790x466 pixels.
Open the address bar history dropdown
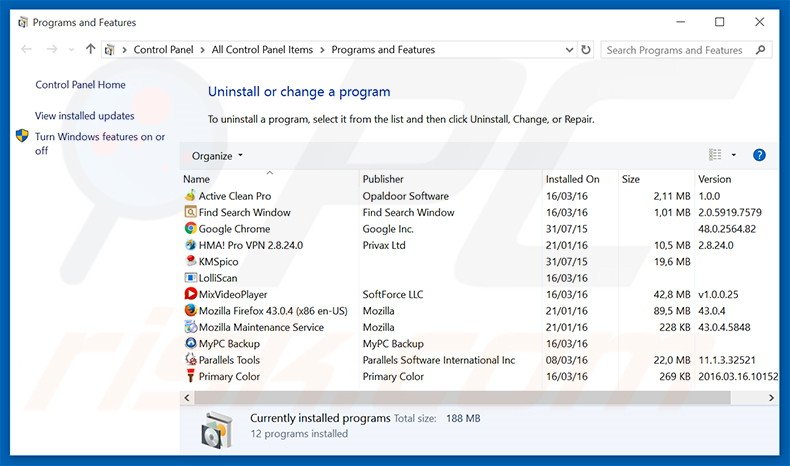click(569, 50)
